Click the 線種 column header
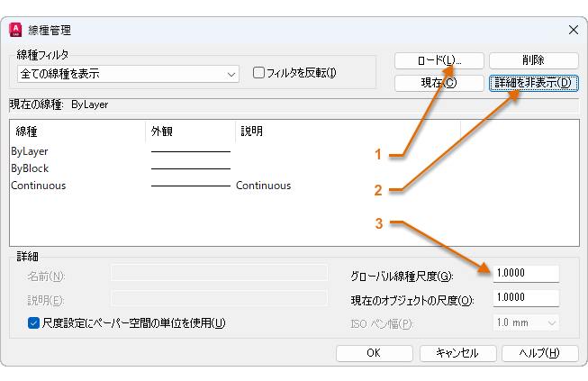Image resolution: width=588 pixels, height=381 pixels. tap(77, 131)
